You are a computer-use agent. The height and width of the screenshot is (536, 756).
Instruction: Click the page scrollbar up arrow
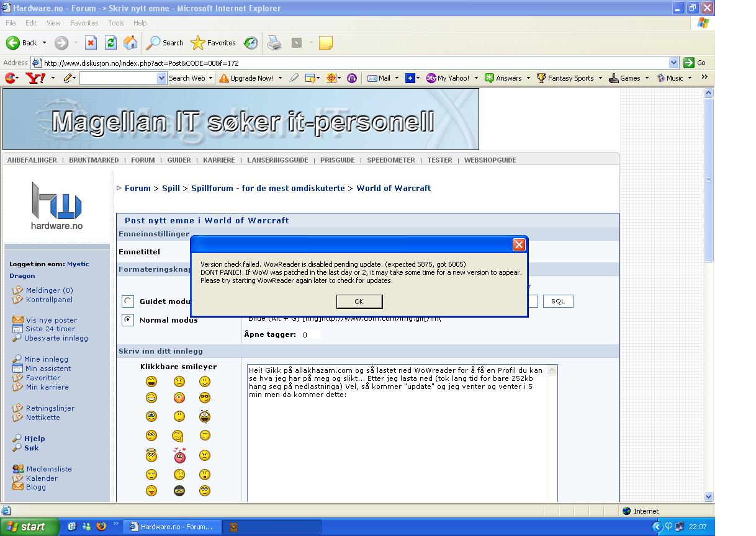(709, 93)
